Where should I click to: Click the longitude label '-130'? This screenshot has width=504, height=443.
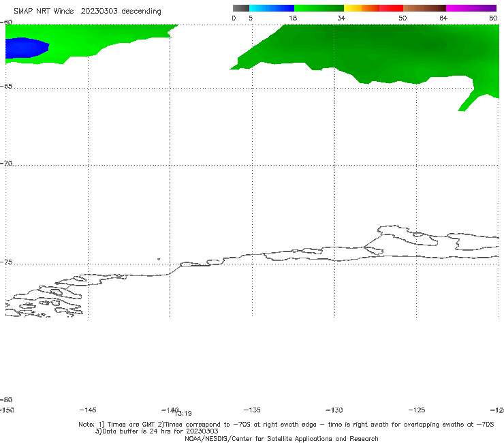click(x=334, y=410)
